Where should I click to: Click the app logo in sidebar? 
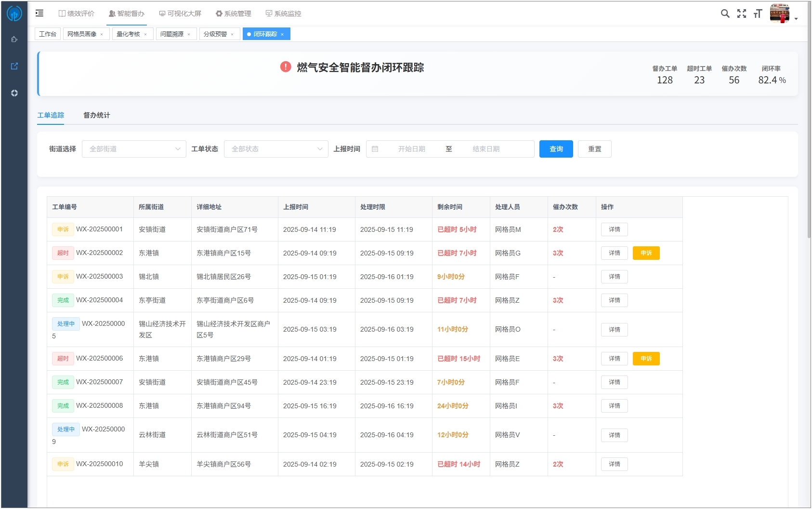click(14, 13)
